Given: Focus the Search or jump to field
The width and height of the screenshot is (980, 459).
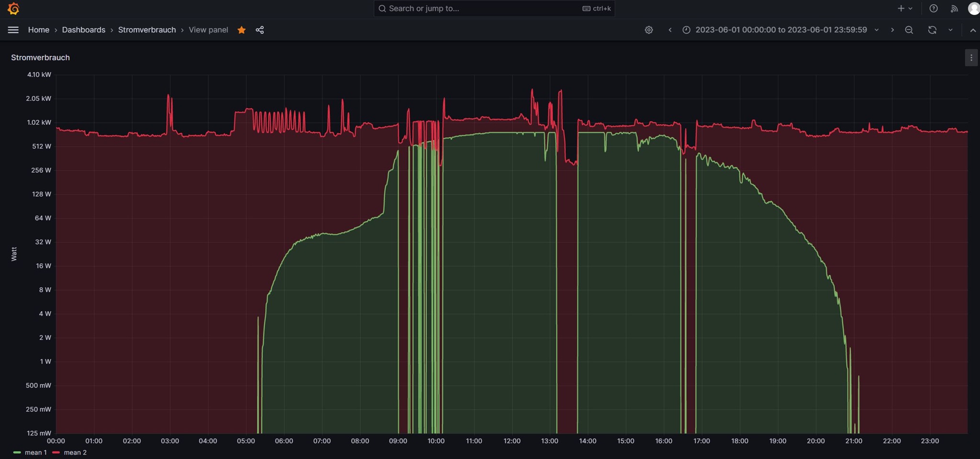Looking at the screenshot, I should coord(494,9).
